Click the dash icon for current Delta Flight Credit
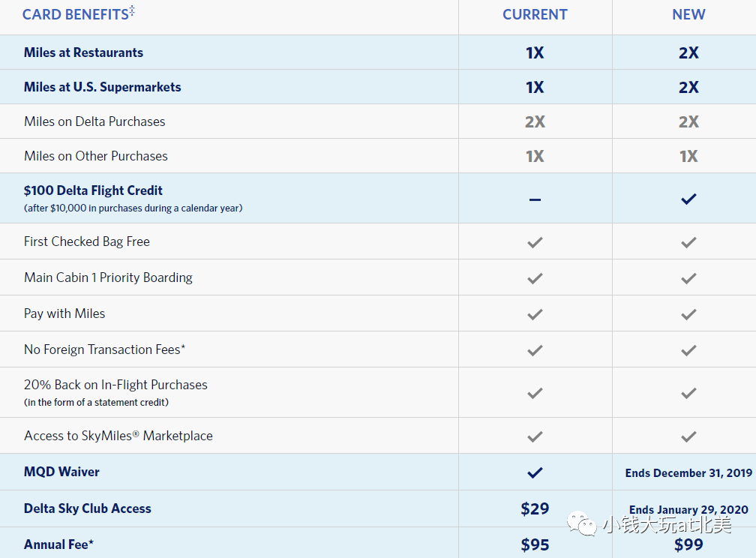 535,199
